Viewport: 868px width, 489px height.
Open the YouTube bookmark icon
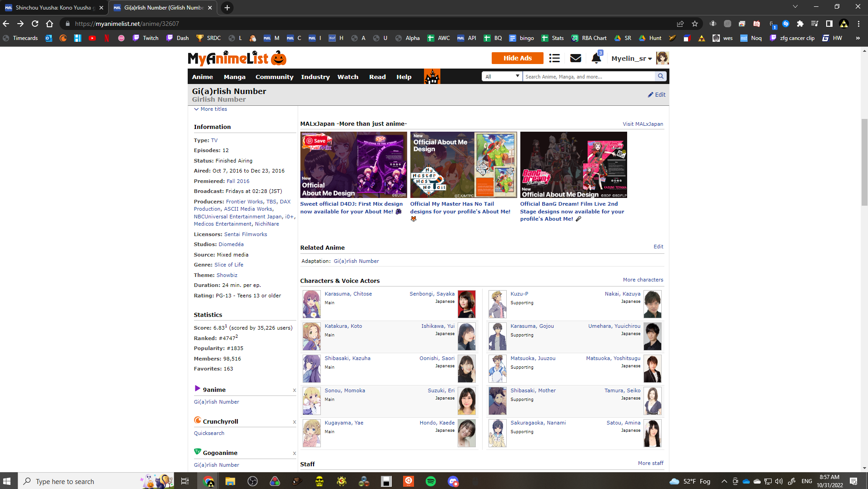coord(92,38)
